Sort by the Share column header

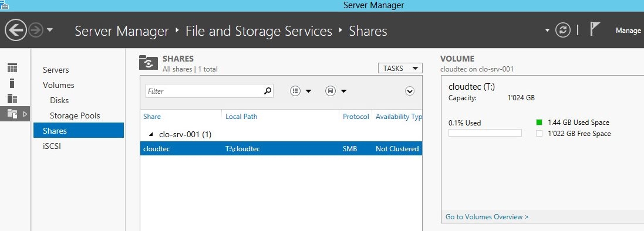coord(152,117)
